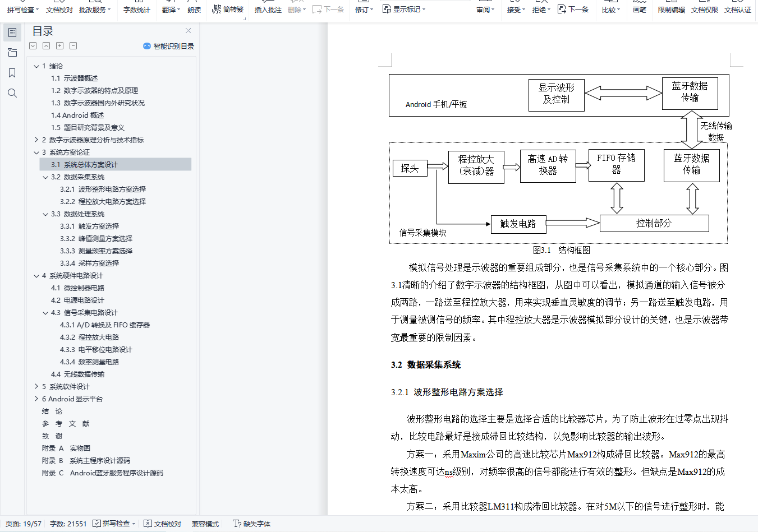Click the collapse-all levels icon under 目录
The image size is (758, 532).
coord(47,46)
